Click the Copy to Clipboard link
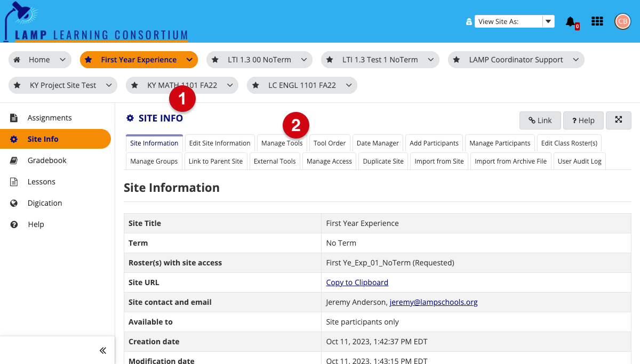 [357, 282]
